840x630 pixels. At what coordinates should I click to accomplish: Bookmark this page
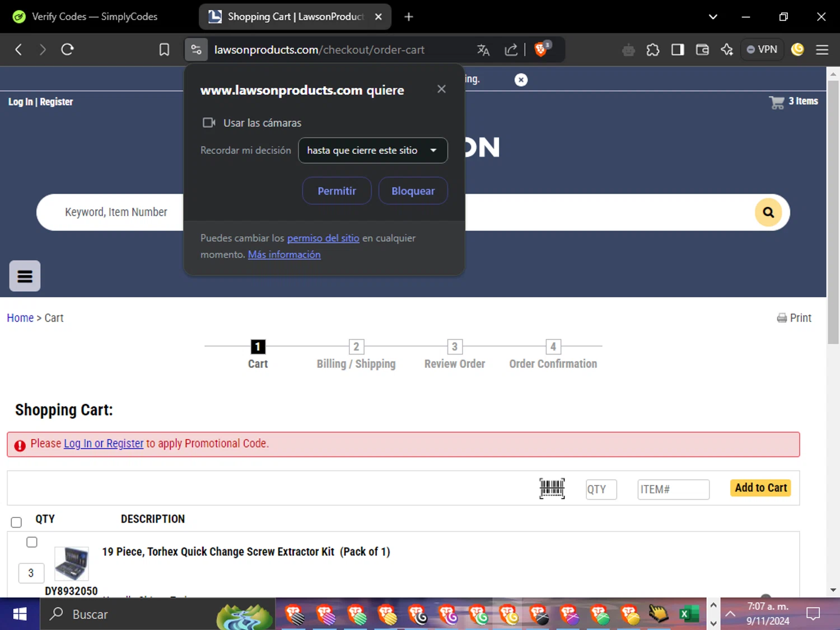pyautogui.click(x=164, y=49)
